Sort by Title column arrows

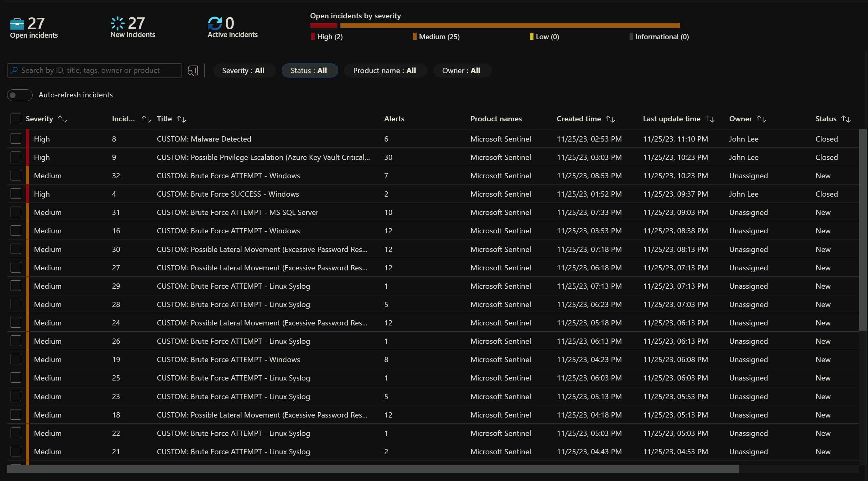point(181,119)
